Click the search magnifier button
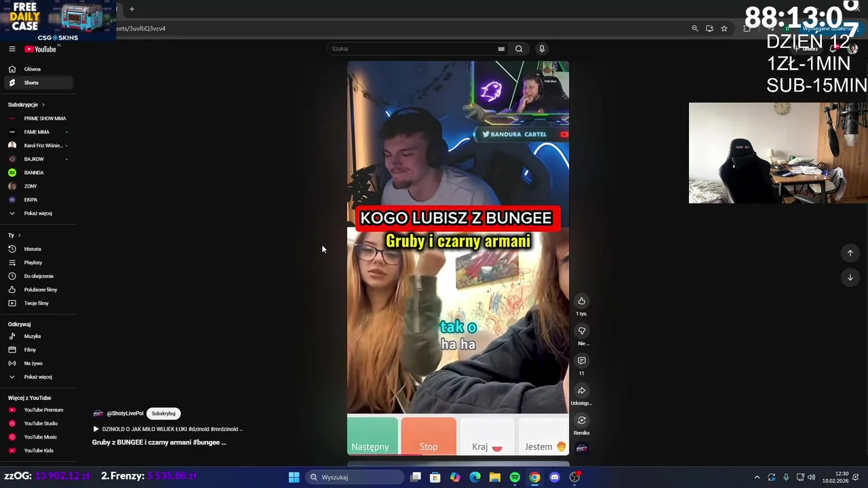The height and width of the screenshot is (488, 868). (x=519, y=49)
